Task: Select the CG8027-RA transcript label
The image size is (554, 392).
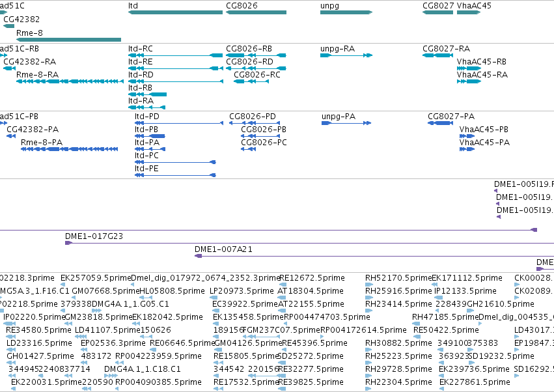Action: pyautogui.click(x=446, y=48)
